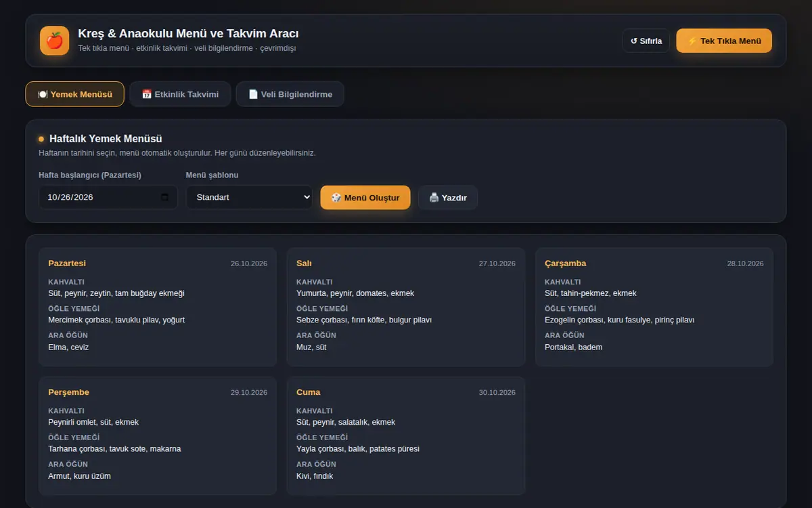Click "Mercimek çorbası, tavuklu pilav, yoğurt"
The width and height of the screenshot is (812, 508).
coord(116,320)
